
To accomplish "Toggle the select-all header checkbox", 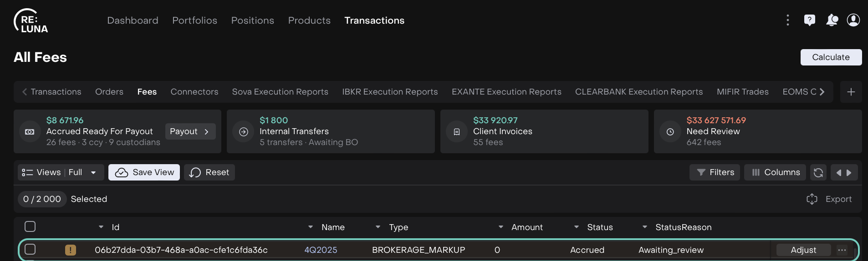I will 30,226.
